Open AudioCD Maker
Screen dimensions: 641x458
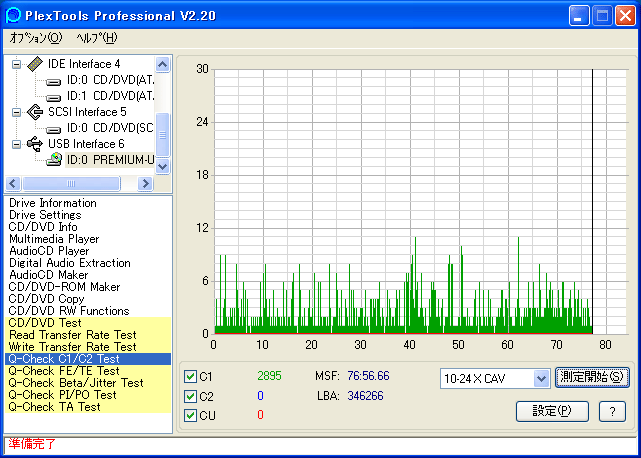tap(49, 275)
